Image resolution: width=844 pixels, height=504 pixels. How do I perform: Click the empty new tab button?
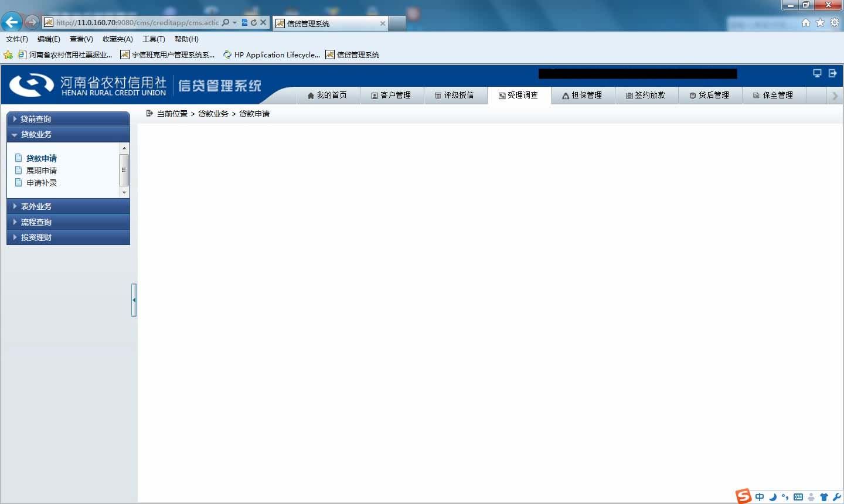[x=397, y=23]
